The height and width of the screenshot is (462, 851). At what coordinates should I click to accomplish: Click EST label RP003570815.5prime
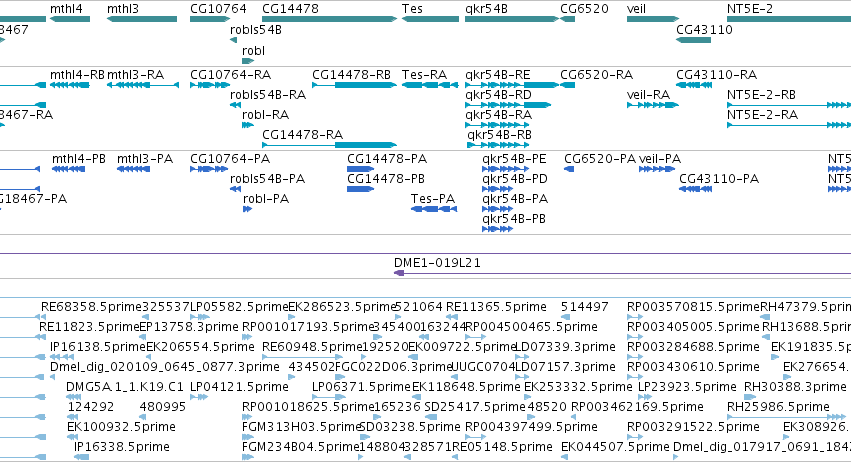(694, 307)
